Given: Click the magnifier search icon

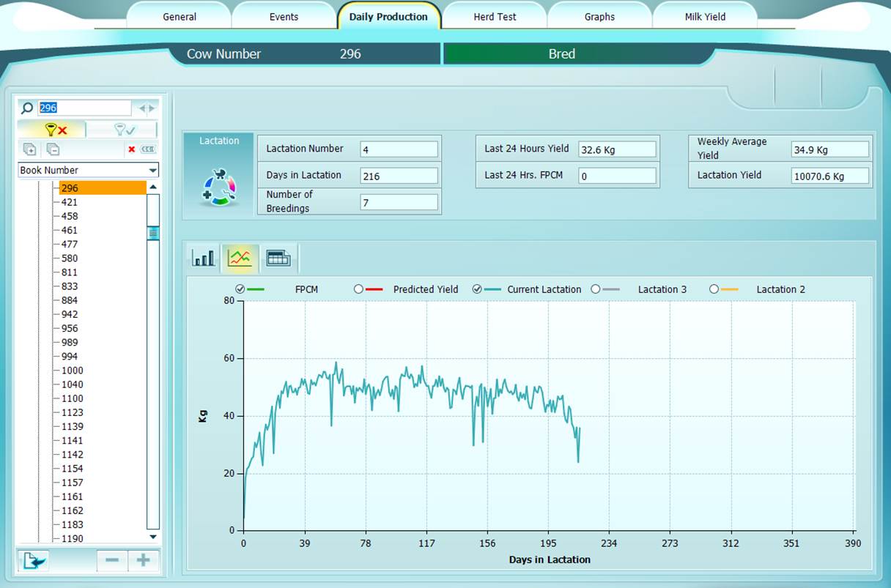Looking at the screenshot, I should click(27, 108).
